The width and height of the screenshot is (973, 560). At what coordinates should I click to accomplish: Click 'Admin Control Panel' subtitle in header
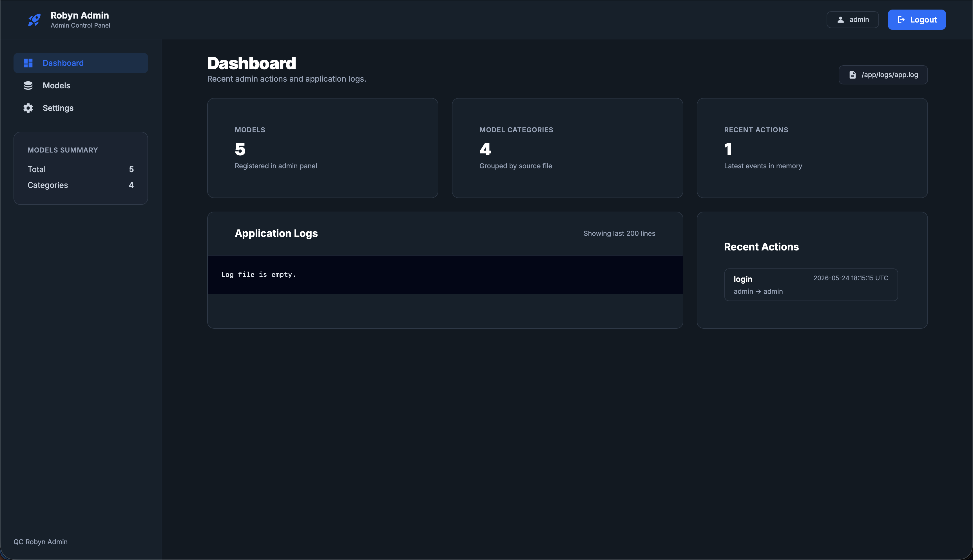click(x=81, y=25)
